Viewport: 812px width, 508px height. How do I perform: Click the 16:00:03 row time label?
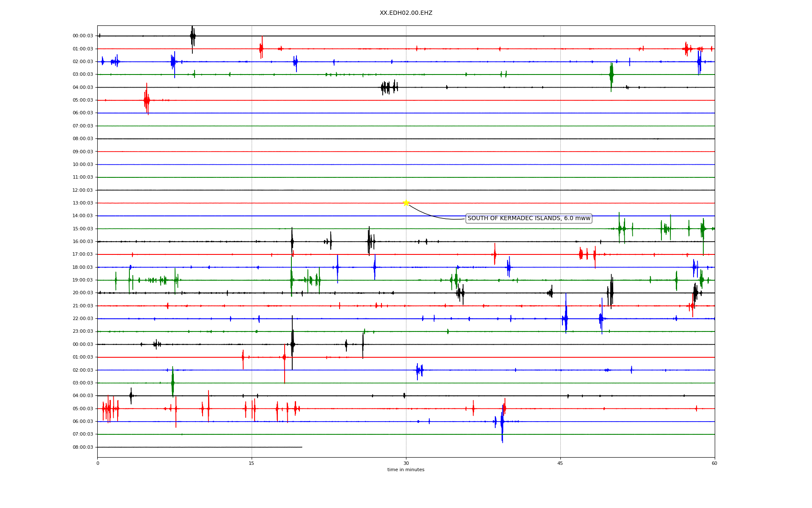click(x=83, y=242)
